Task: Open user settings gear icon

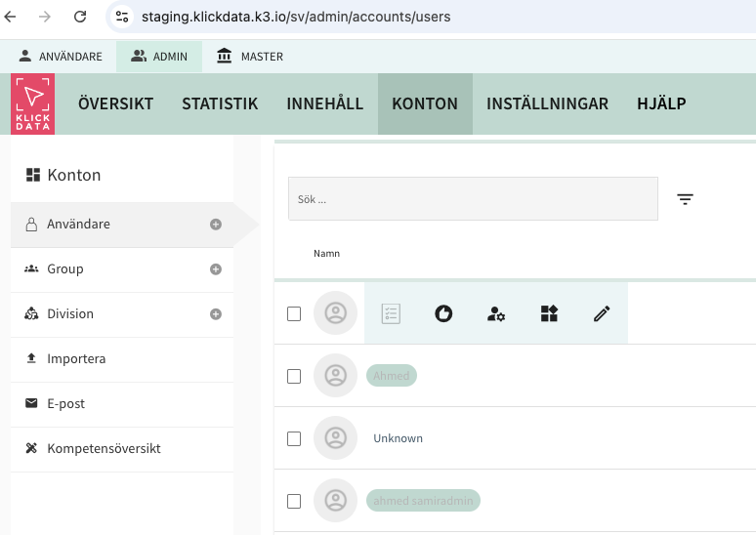Action: point(496,313)
